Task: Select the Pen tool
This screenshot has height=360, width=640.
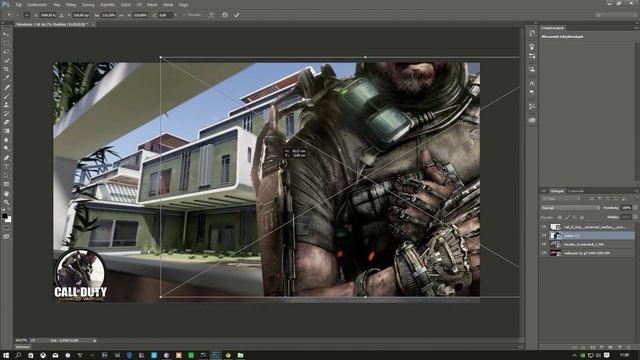Action: (6, 158)
